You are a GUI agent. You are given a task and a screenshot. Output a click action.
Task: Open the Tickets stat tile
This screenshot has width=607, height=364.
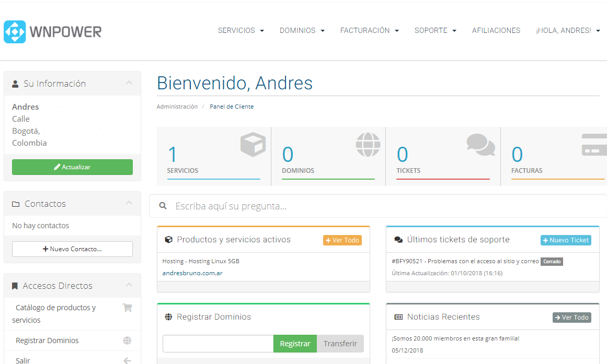click(443, 156)
